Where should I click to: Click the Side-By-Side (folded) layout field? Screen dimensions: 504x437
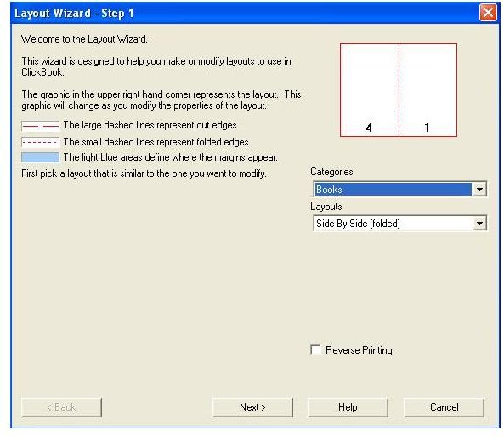coord(394,223)
